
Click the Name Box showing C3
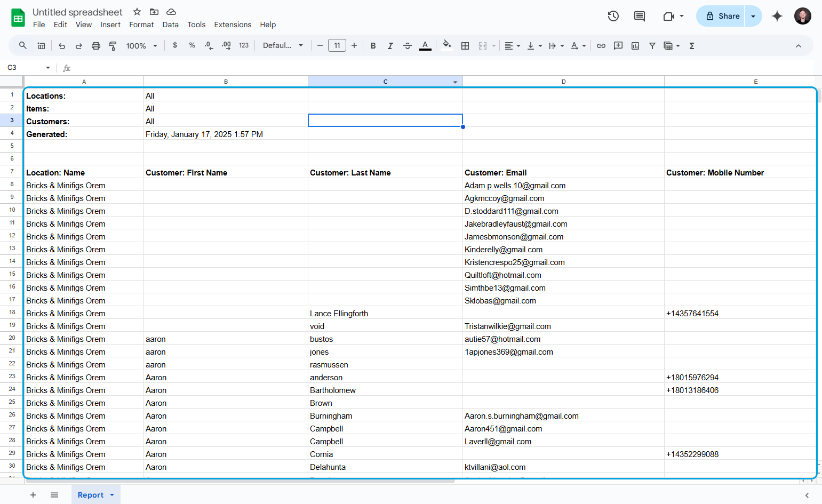point(29,68)
